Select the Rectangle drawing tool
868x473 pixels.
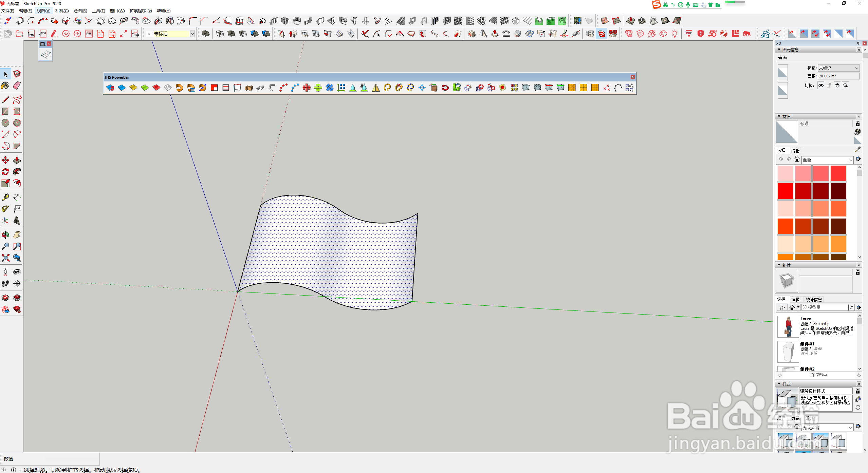tap(5, 111)
